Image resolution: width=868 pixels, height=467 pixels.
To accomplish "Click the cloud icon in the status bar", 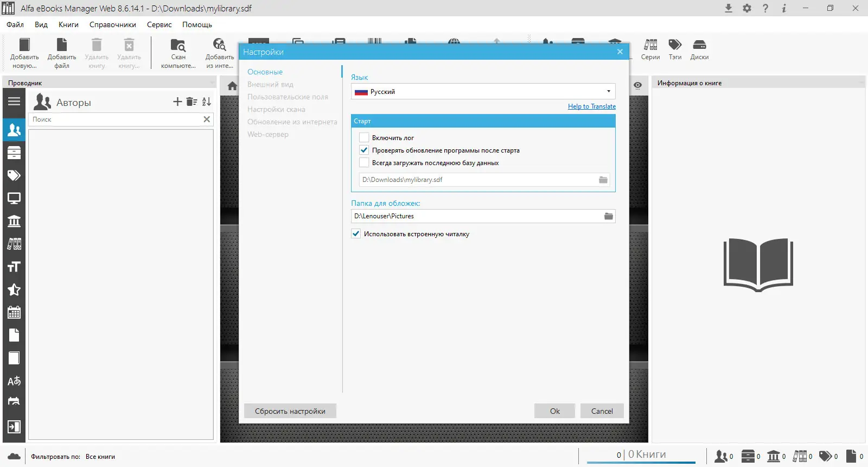I will (x=14, y=456).
